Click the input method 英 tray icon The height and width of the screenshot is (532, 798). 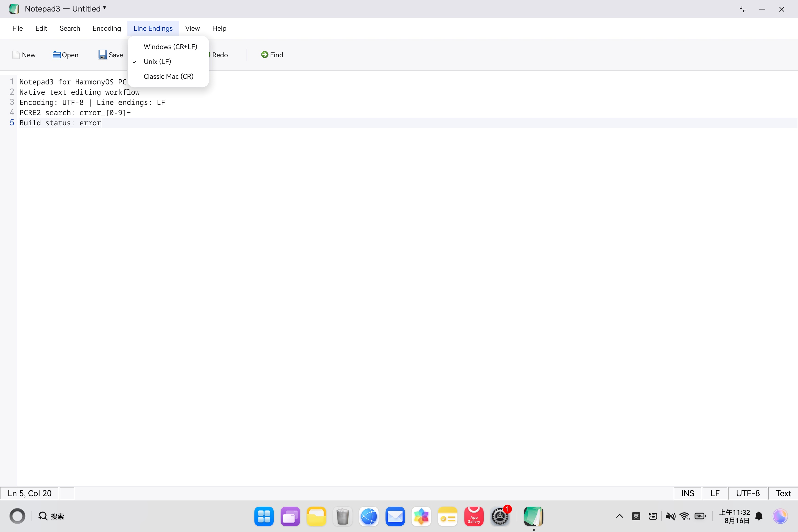click(x=636, y=516)
